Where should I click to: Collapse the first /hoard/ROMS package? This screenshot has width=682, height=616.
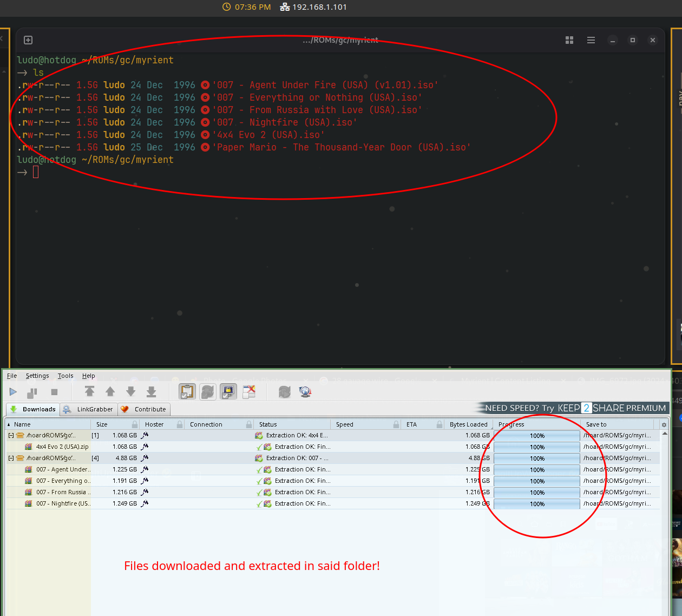(11, 435)
